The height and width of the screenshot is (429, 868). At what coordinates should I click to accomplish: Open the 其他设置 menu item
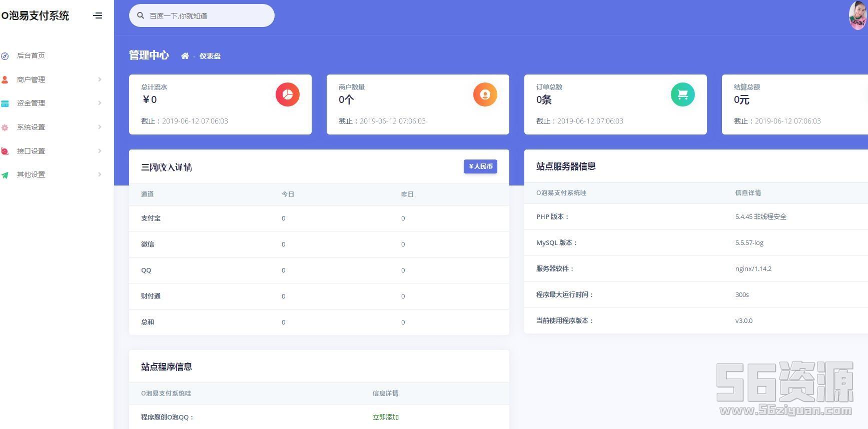tap(31, 174)
